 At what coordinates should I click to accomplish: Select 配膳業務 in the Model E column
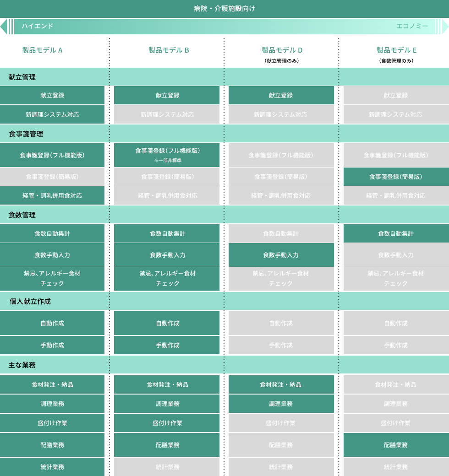[x=396, y=445]
